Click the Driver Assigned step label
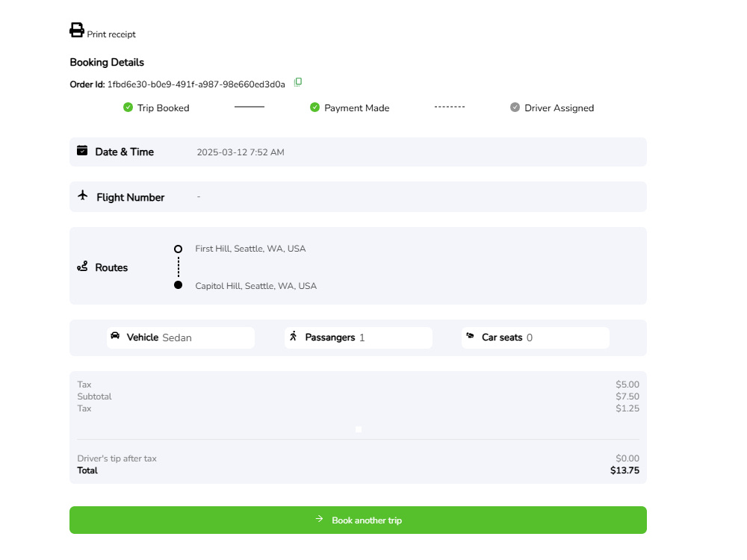This screenshot has height=560, width=747. pyautogui.click(x=560, y=108)
